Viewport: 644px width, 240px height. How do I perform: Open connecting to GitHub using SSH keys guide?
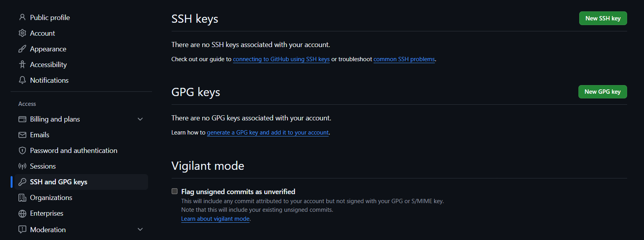tap(281, 59)
